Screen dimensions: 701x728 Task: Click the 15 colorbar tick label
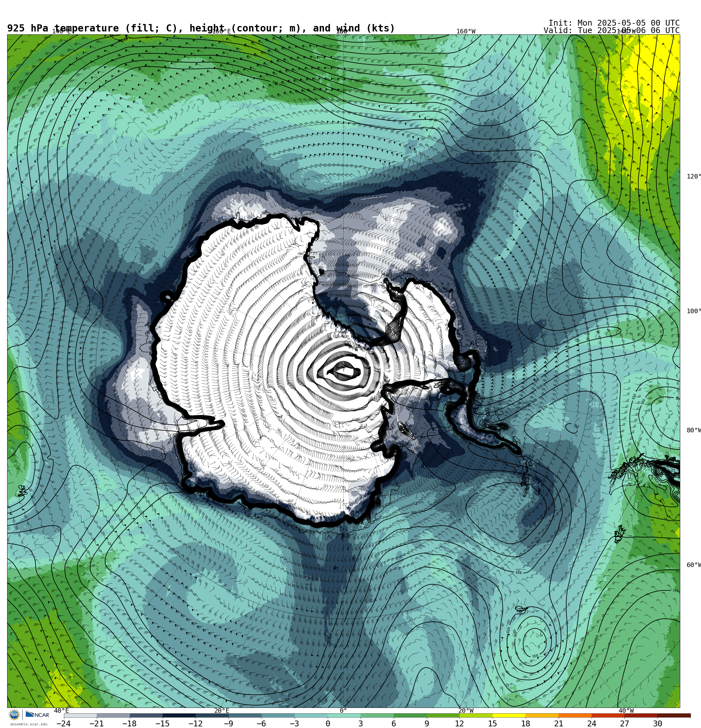[493, 723]
